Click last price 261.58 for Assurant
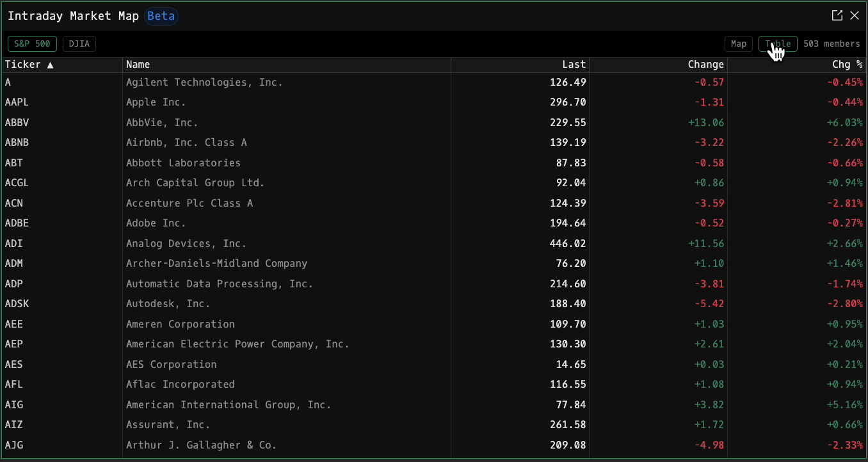 pos(568,425)
